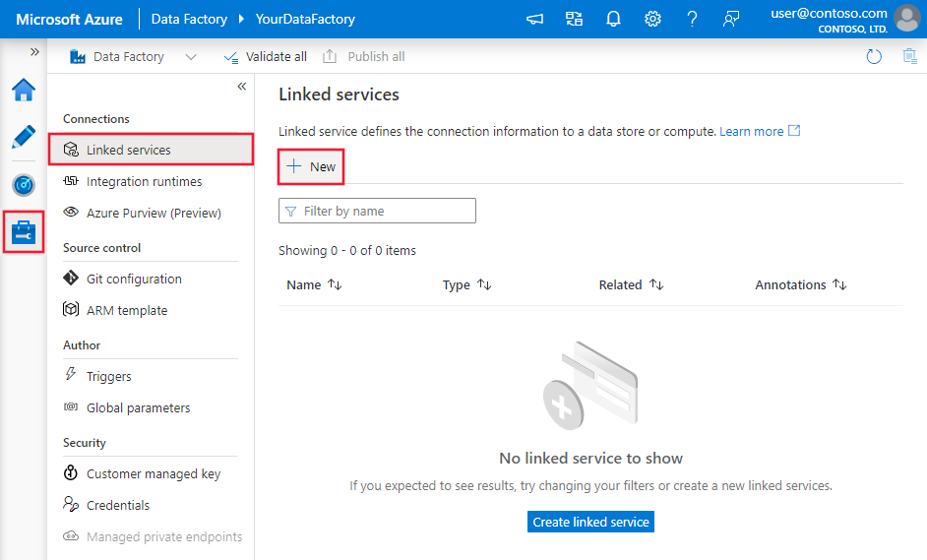Click the Triggers lightning icon
The height and width of the screenshot is (560, 927).
pos(71,374)
